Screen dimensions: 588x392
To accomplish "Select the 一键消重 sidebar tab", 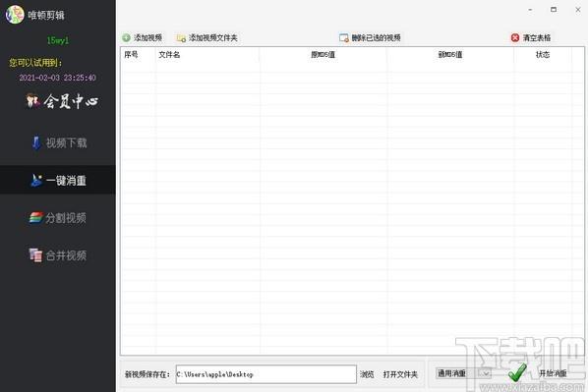I will pyautogui.click(x=58, y=180).
